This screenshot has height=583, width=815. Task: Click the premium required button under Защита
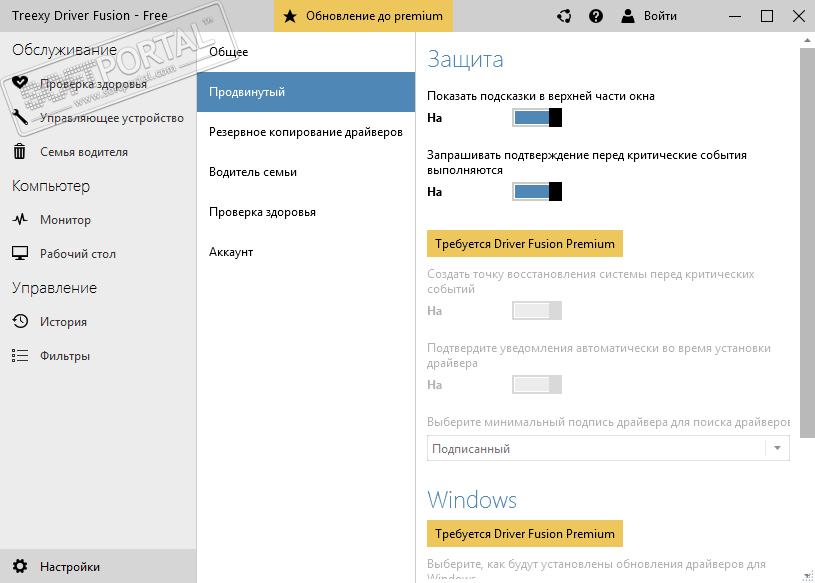(x=525, y=244)
